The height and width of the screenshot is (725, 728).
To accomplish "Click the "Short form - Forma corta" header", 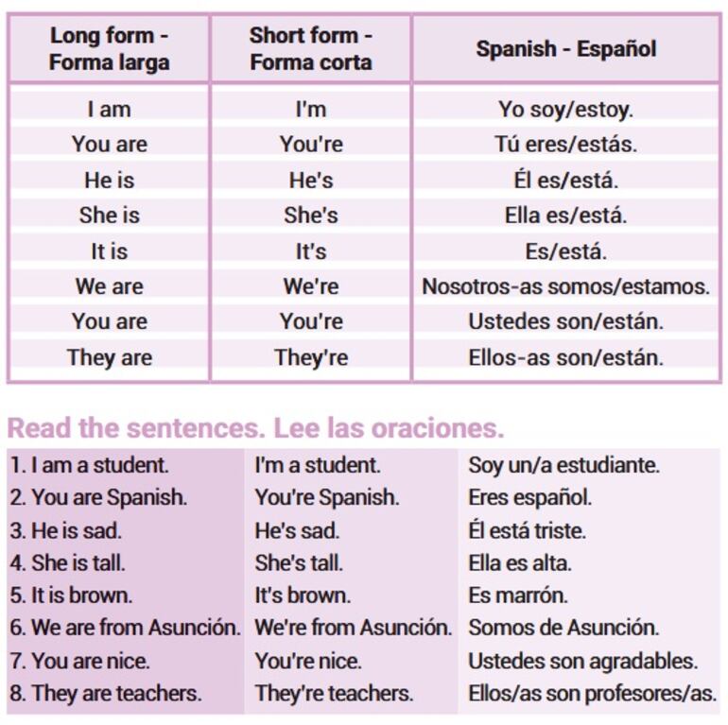I will point(310,49).
